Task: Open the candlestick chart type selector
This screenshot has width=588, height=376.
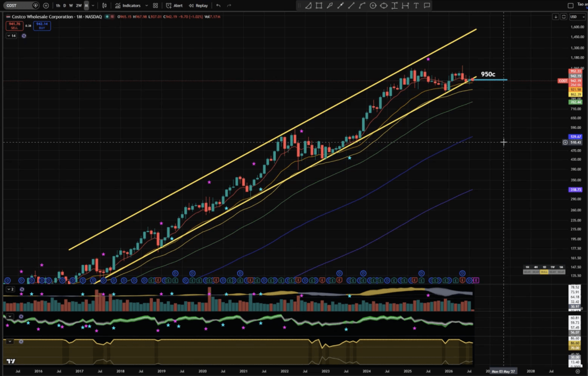Action: pyautogui.click(x=105, y=5)
